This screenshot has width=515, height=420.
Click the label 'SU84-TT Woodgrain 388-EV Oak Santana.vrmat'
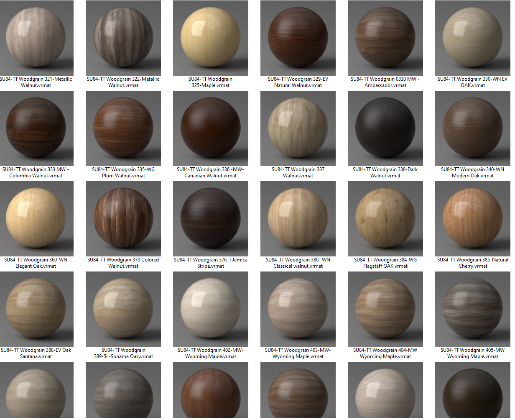(36, 353)
